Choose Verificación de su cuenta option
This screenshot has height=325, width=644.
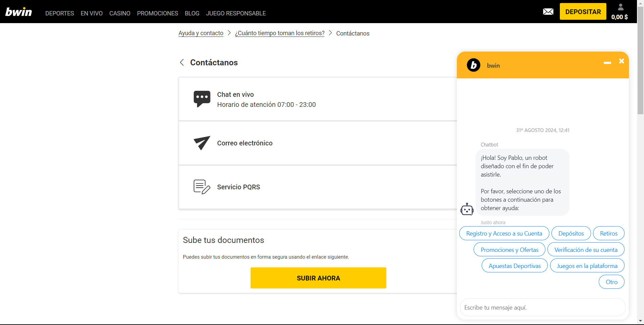click(586, 250)
